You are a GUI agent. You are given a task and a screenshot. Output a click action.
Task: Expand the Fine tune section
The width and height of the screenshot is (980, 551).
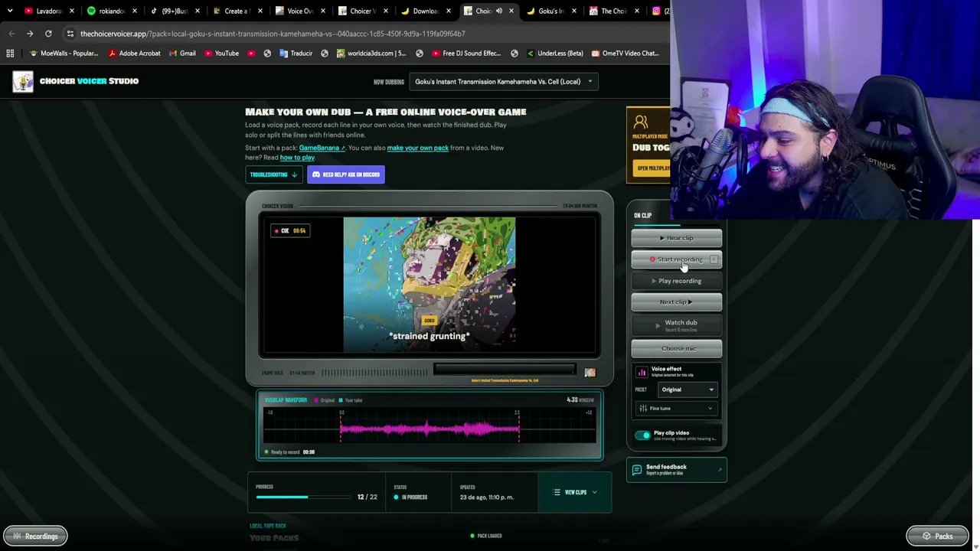pyautogui.click(x=677, y=409)
